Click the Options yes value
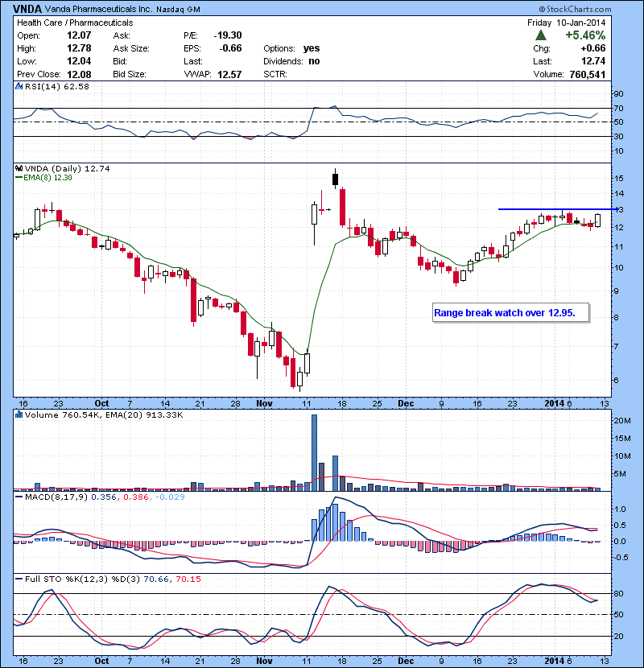Screen dimensions: 644x668 click(311, 48)
